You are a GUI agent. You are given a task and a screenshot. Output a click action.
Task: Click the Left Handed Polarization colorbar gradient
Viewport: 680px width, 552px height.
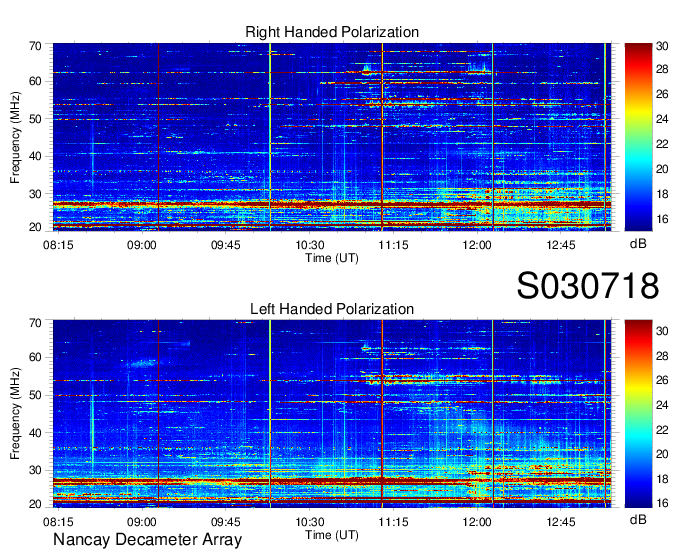(x=638, y=413)
